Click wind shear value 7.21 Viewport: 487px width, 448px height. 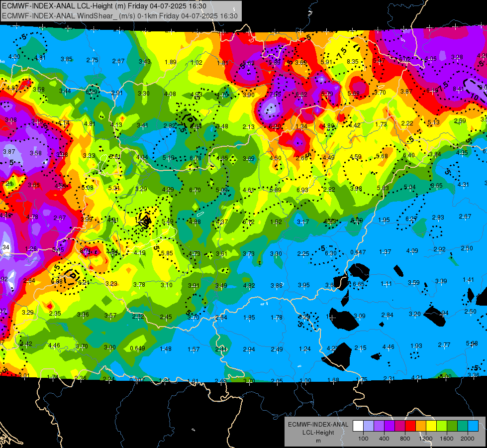[7, 183]
